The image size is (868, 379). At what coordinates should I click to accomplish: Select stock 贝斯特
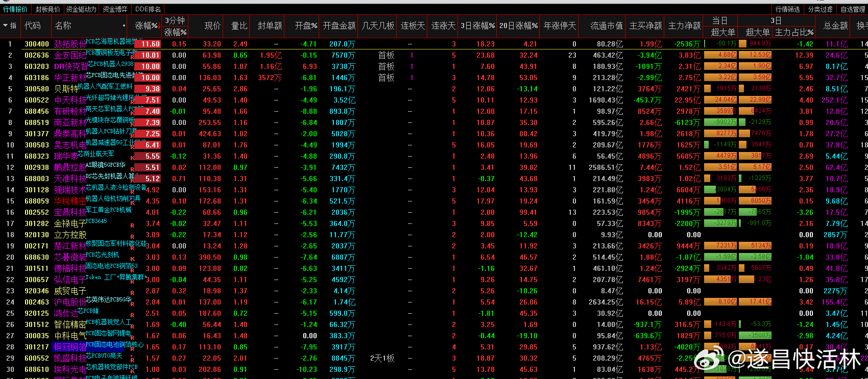(66, 89)
